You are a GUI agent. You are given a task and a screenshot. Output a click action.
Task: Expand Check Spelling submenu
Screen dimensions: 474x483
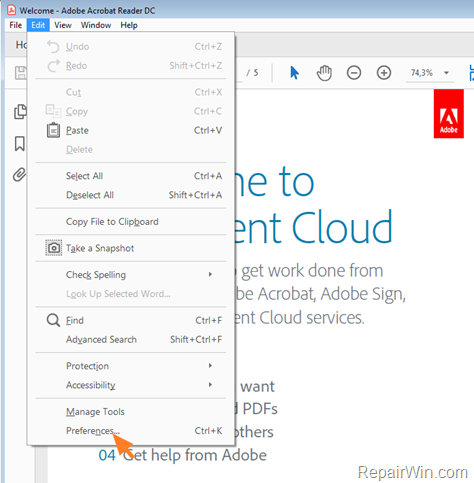(x=210, y=274)
